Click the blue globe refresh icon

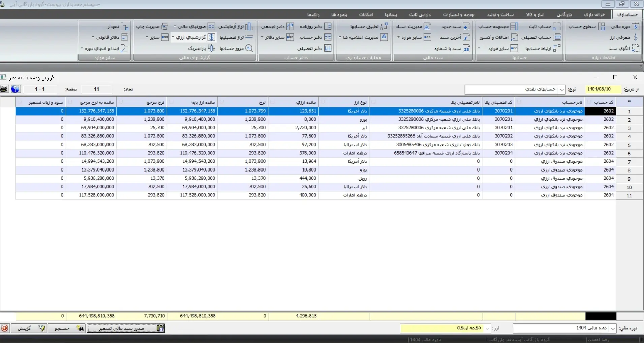[x=15, y=89]
